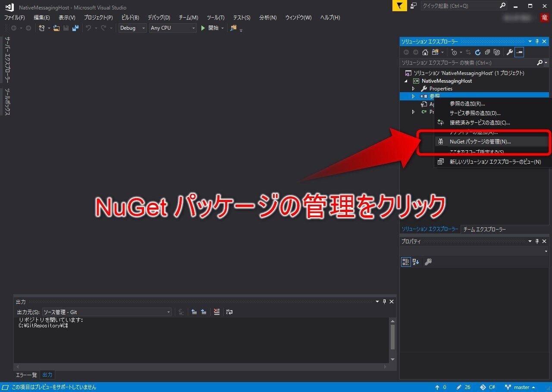Open the ウィンドウ(W) menu
Viewport: 552px width, 392px height.
click(x=298, y=18)
